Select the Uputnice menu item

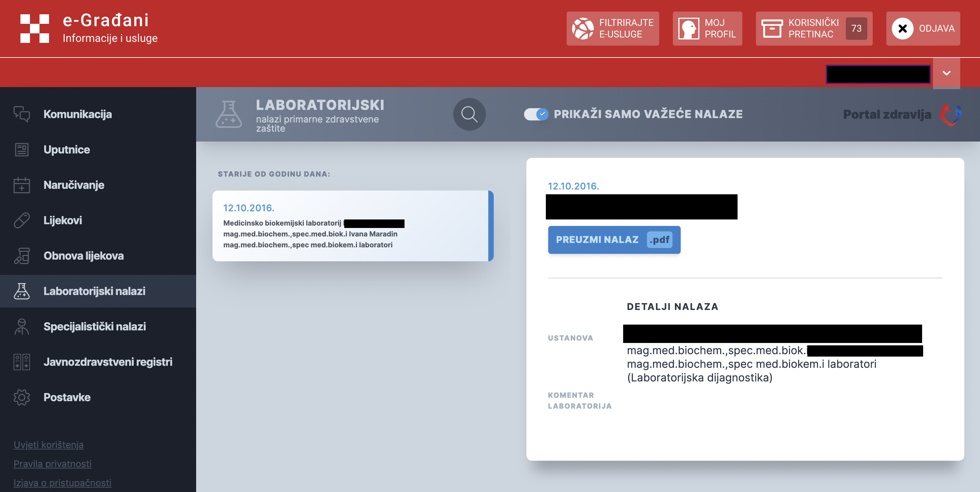click(67, 149)
